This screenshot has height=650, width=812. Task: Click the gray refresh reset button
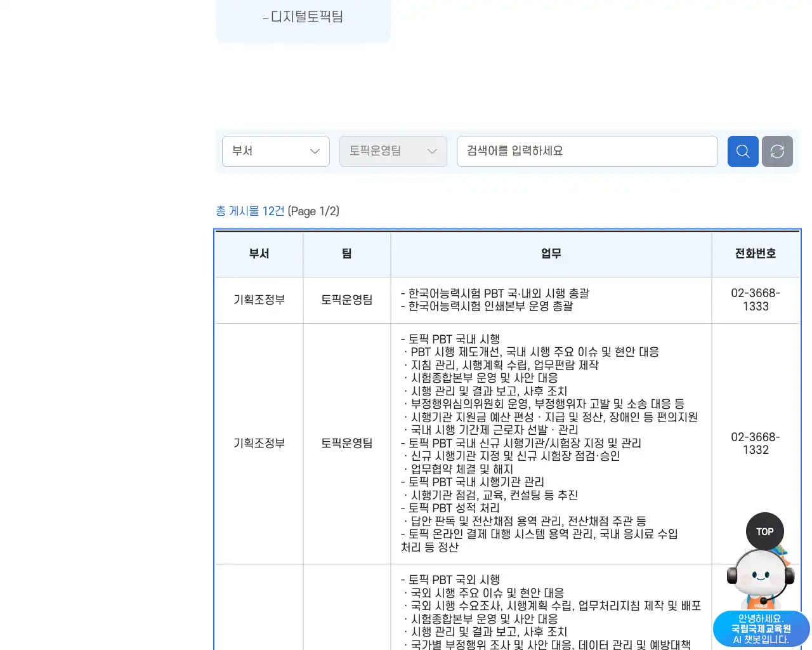777,151
